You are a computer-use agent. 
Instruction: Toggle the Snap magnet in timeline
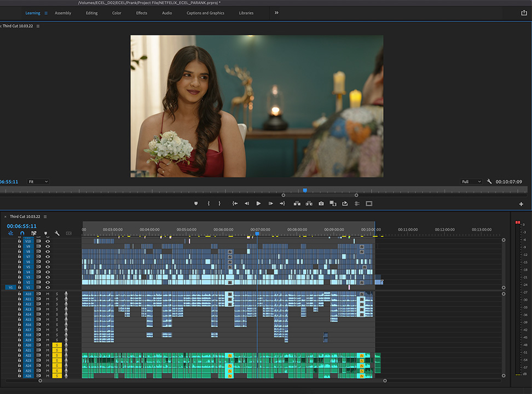click(x=22, y=233)
